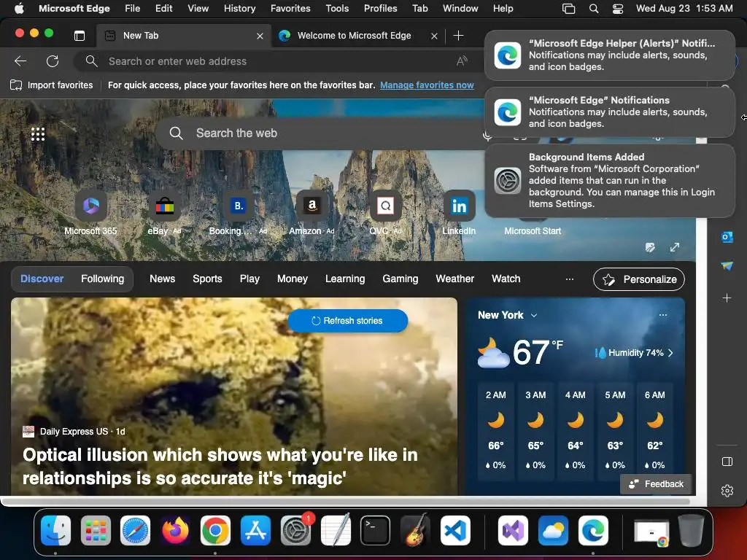The width and height of the screenshot is (747, 560).
Task: Click the Microsoft Start quick link label
Action: 533,231
